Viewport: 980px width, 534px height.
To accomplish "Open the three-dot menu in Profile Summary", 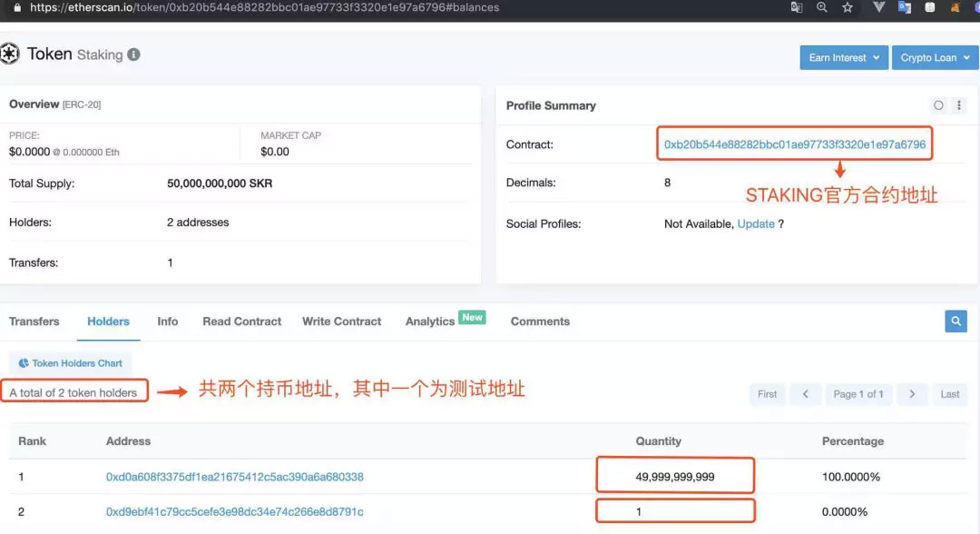I will pos(959,105).
